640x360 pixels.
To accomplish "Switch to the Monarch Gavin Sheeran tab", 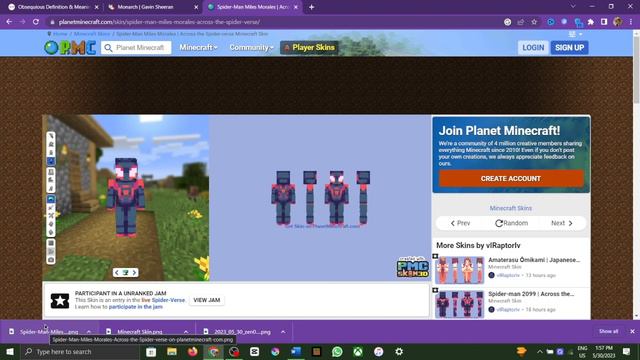I will click(153, 7).
